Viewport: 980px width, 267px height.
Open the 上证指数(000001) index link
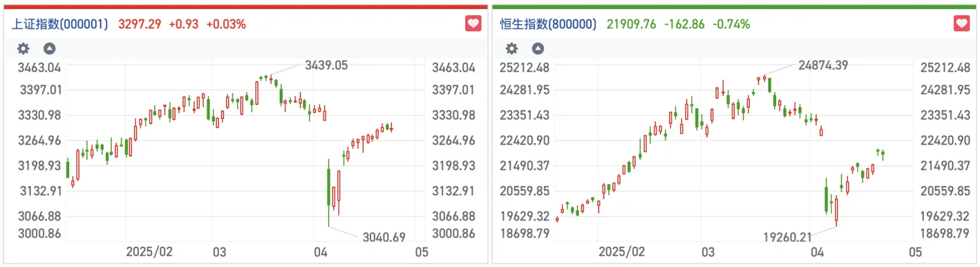[59, 24]
